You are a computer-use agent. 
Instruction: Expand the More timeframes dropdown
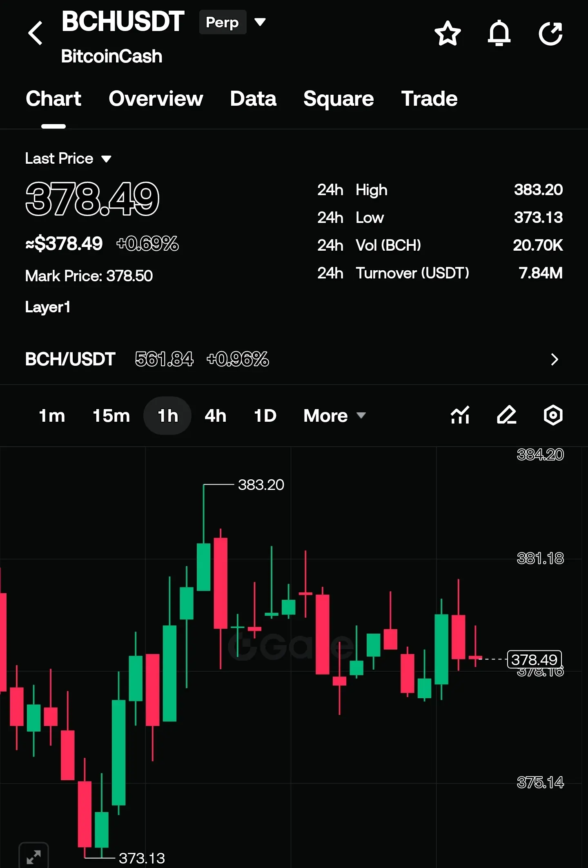click(x=334, y=416)
